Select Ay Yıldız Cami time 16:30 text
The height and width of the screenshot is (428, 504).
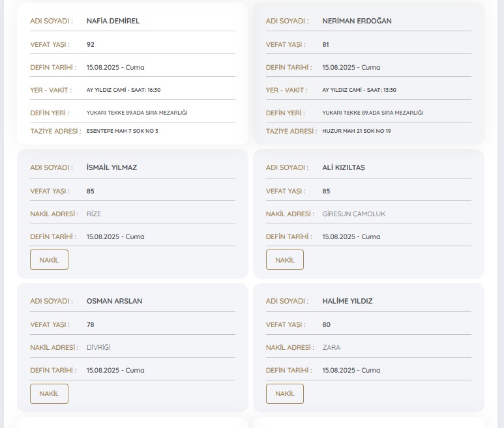[123, 90]
